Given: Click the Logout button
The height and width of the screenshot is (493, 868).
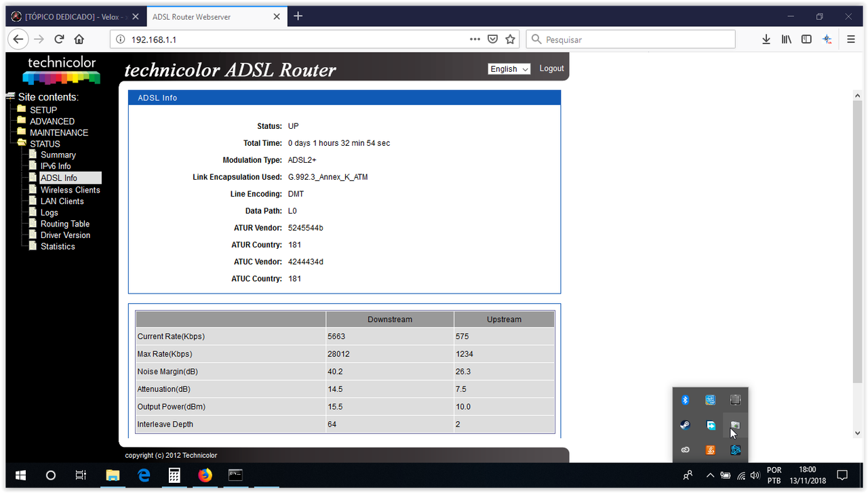Looking at the screenshot, I should (551, 68).
